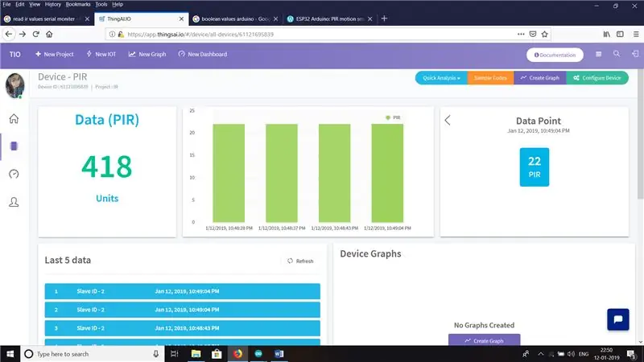Image resolution: width=644 pixels, height=362 pixels.
Task: Open New Dashboard
Action: [203, 54]
